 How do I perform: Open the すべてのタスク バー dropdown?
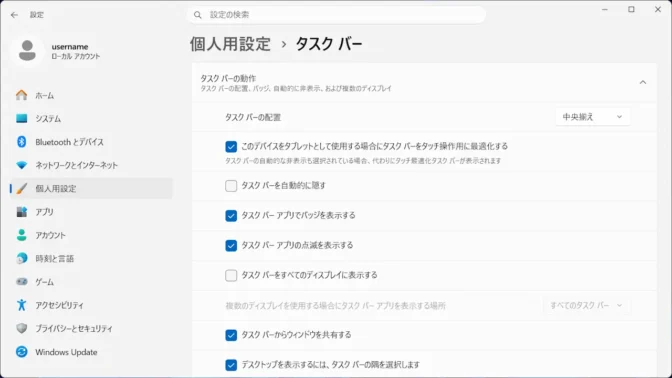[586, 306]
